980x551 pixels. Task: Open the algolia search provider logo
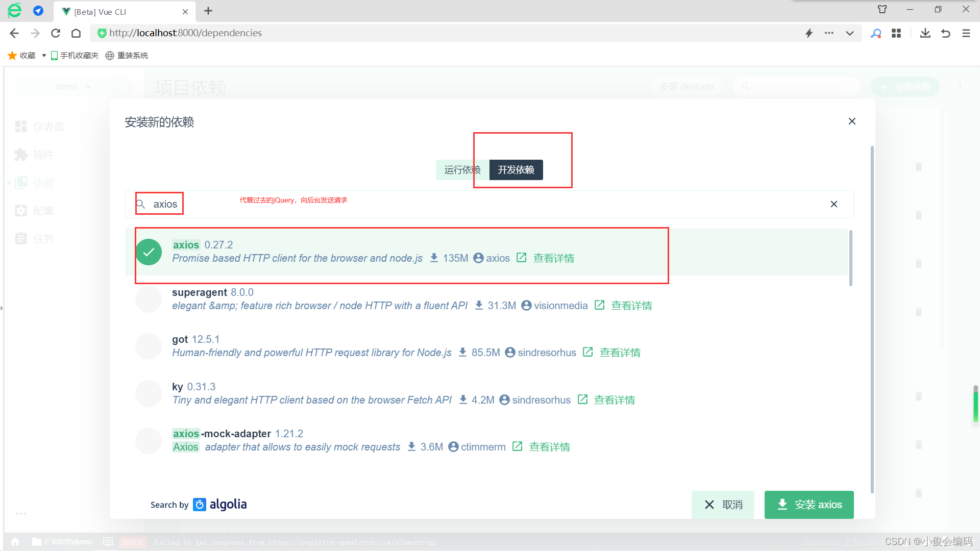(x=220, y=505)
